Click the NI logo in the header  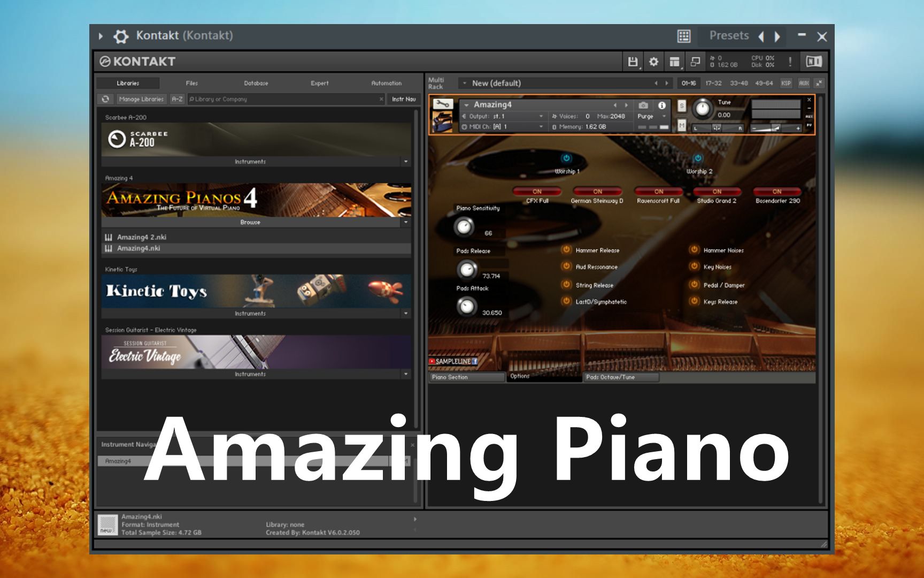[x=813, y=62]
